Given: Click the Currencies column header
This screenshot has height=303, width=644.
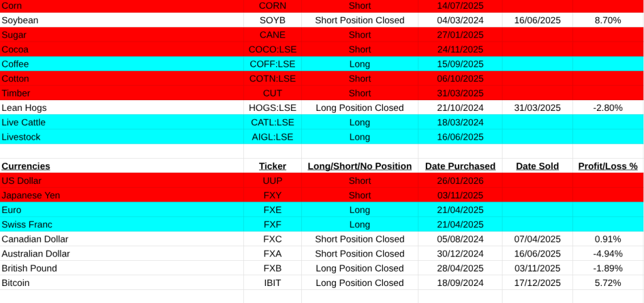Looking at the screenshot, I should tap(26, 166).
